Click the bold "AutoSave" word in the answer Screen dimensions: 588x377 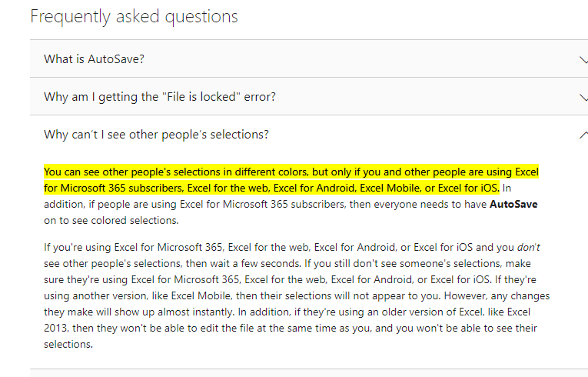[x=513, y=205]
